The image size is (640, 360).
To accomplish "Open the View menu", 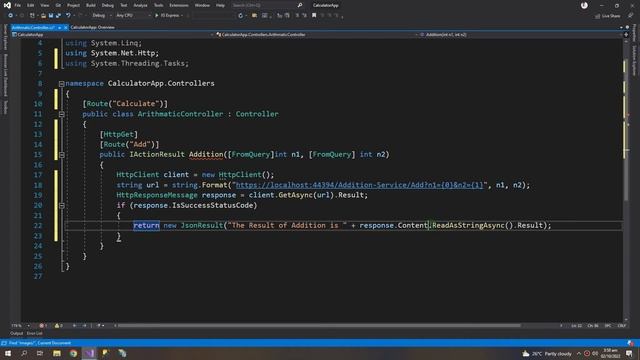I will pyautogui.click(x=44, y=5).
